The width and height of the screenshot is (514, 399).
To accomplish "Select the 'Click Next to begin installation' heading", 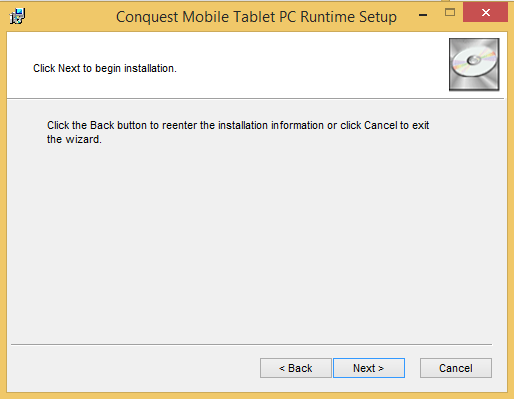I will pos(105,68).
